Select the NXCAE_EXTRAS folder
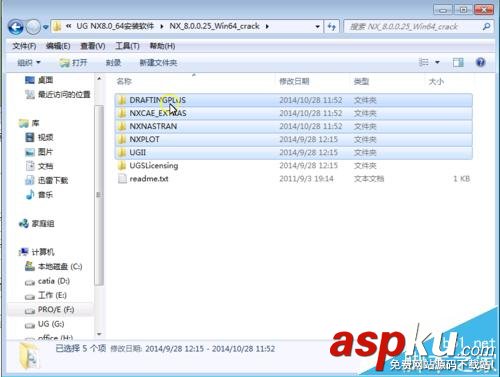 pos(294,113)
